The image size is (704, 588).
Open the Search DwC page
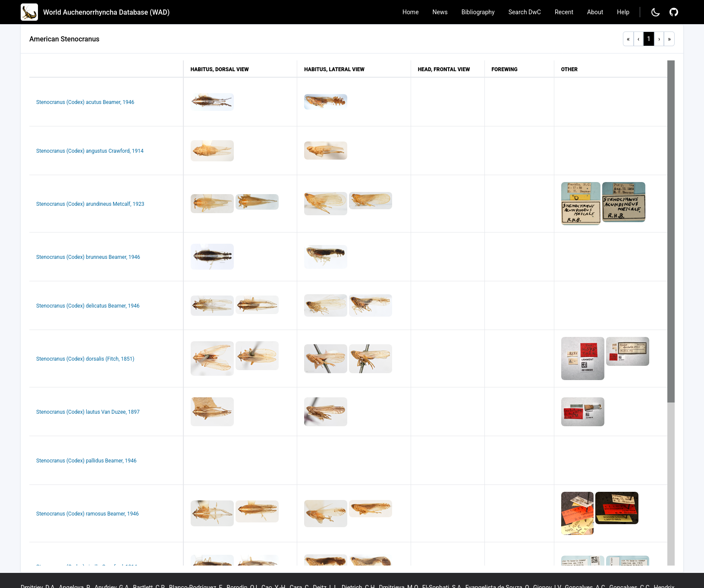tap(524, 12)
